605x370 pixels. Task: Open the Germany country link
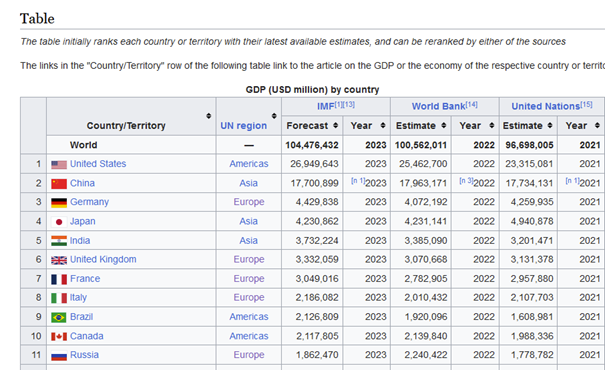pos(90,202)
